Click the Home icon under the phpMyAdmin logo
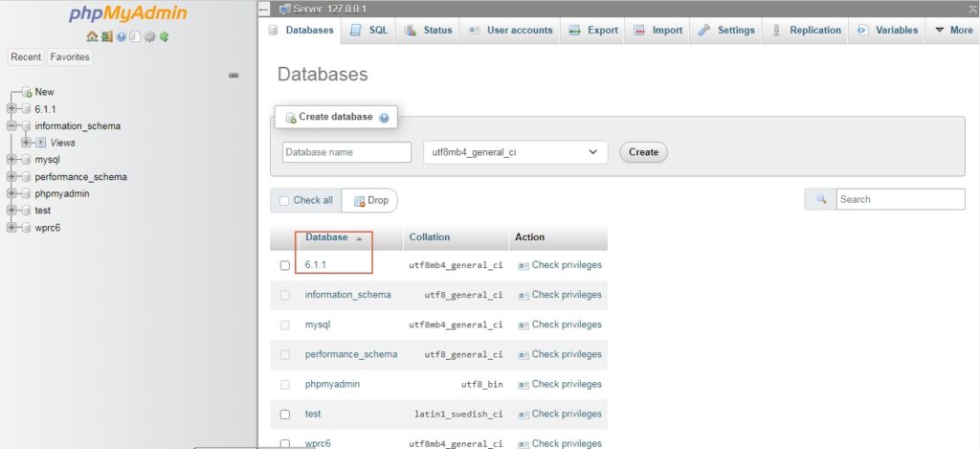The width and height of the screenshot is (980, 449). pyautogui.click(x=92, y=37)
